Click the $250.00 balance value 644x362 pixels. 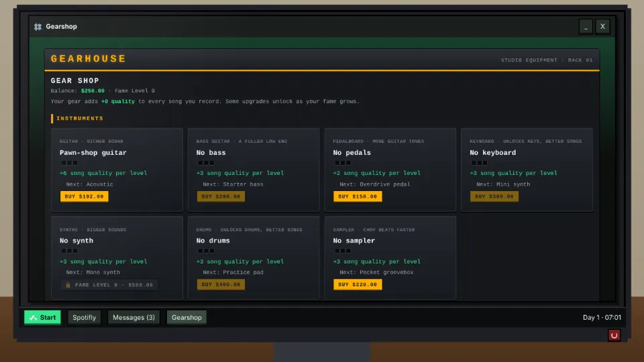93,90
